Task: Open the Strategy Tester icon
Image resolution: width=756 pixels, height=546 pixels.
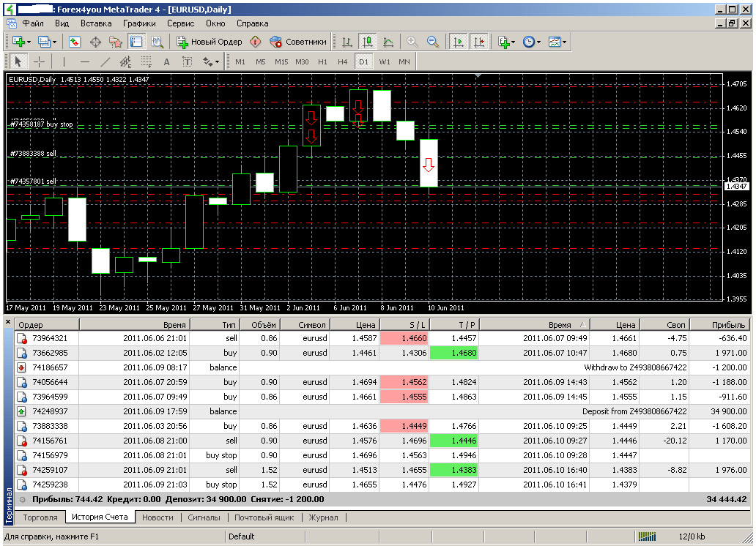Action: 156,42
